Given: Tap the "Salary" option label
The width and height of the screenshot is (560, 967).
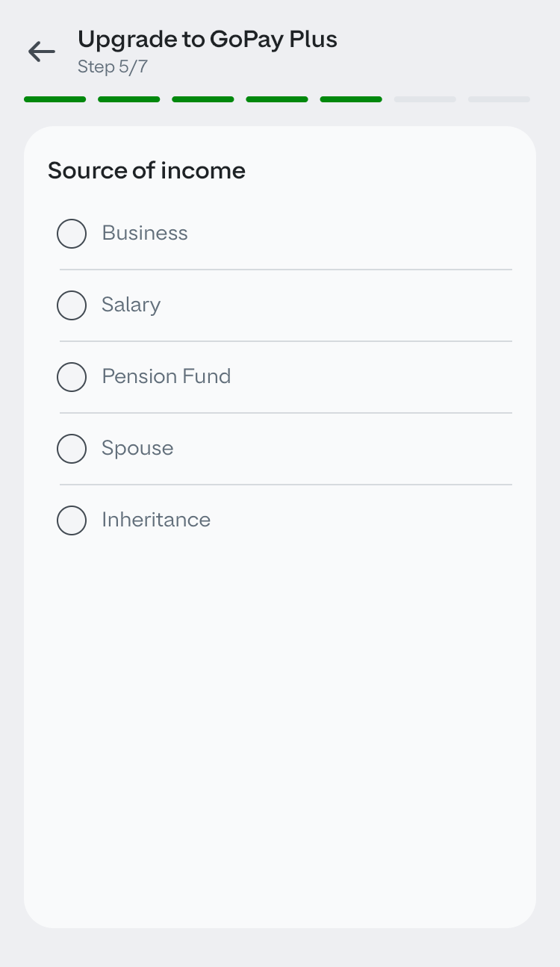Looking at the screenshot, I should pyautogui.click(x=131, y=305).
